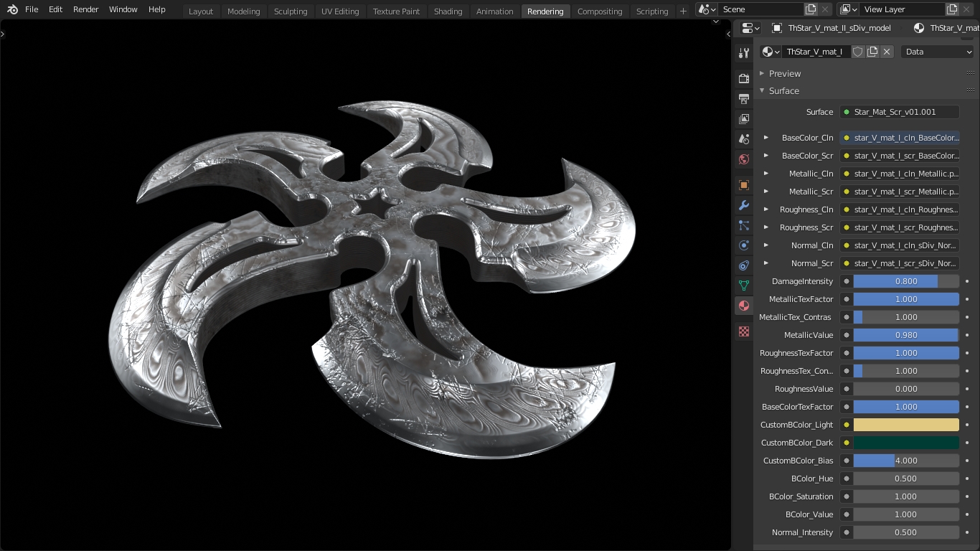Open the Render menu
980x551 pixels.
[86, 9]
